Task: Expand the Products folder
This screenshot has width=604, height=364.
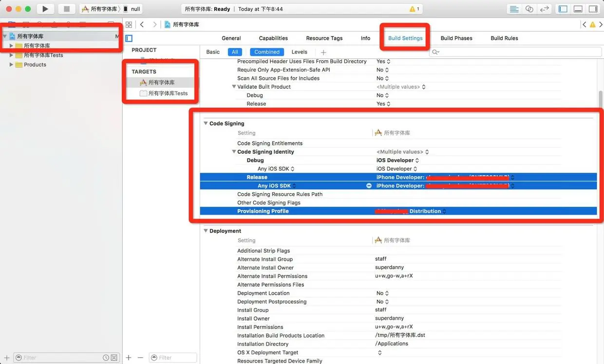Action: tap(11, 65)
